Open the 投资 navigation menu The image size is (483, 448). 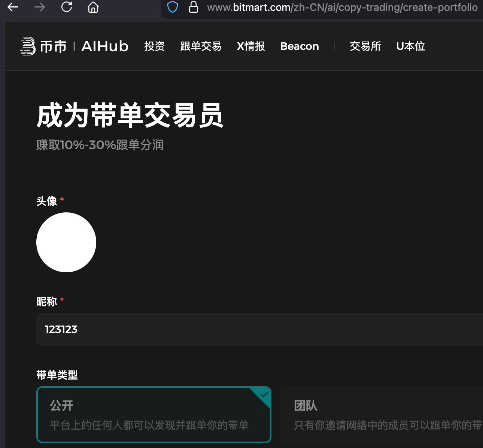tap(154, 46)
